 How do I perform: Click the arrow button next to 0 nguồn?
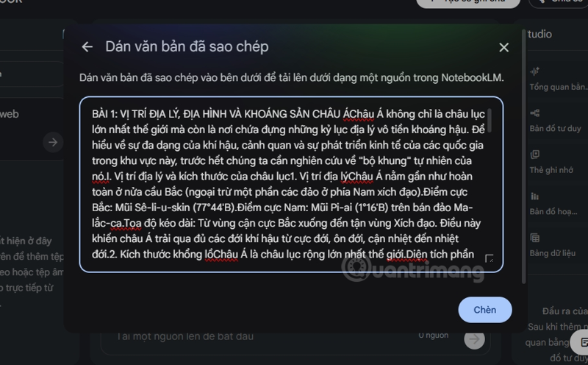[474, 339]
